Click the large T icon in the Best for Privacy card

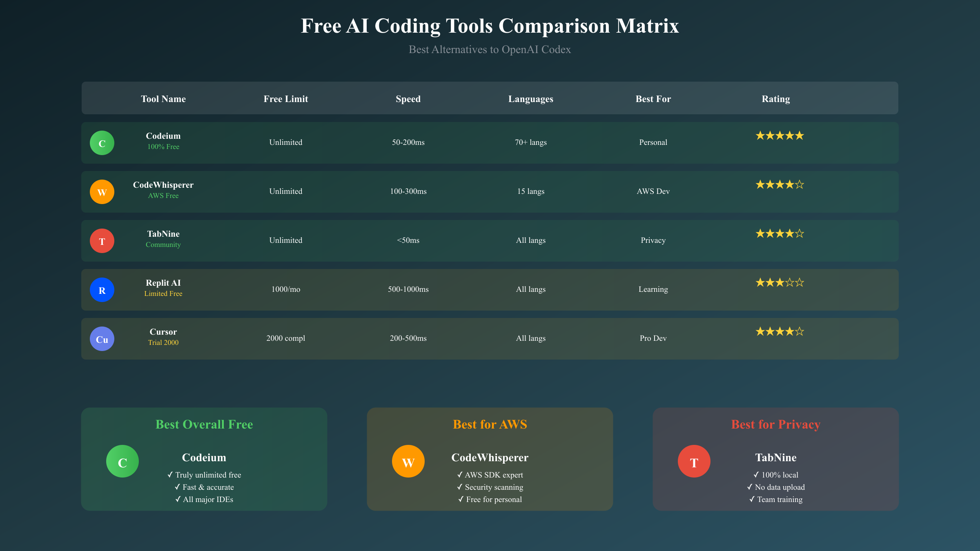tap(694, 461)
